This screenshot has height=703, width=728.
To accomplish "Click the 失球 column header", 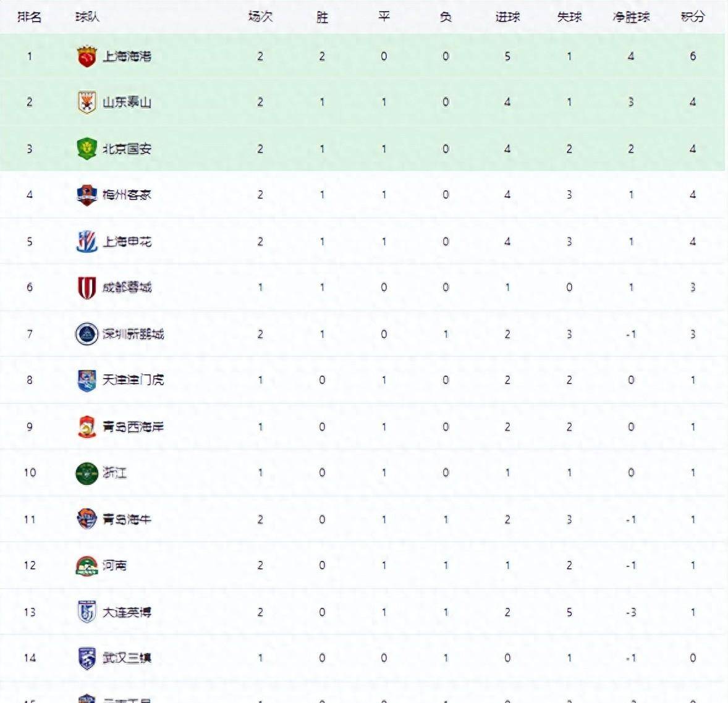I will tap(569, 17).
